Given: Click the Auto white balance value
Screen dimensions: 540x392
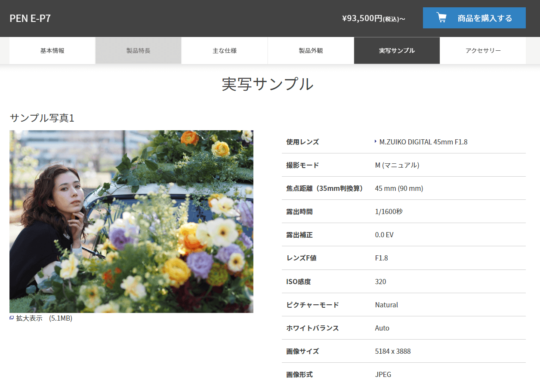Looking at the screenshot, I should click(382, 328).
